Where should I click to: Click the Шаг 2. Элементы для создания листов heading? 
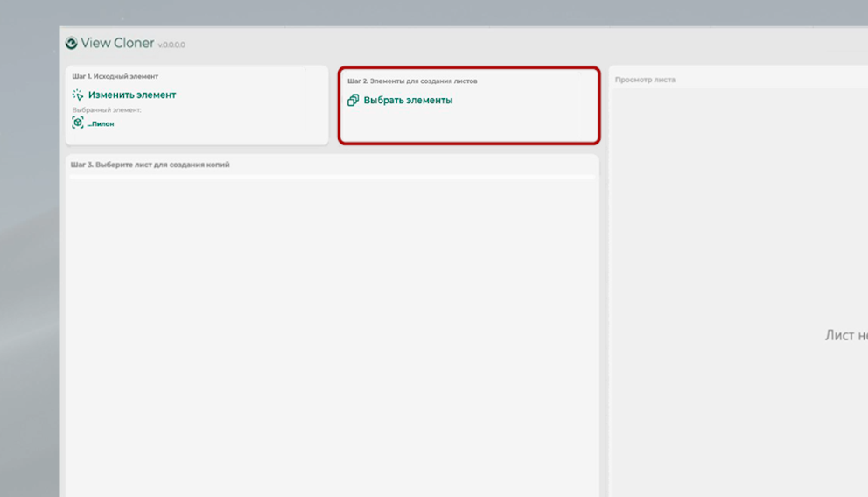tap(412, 81)
